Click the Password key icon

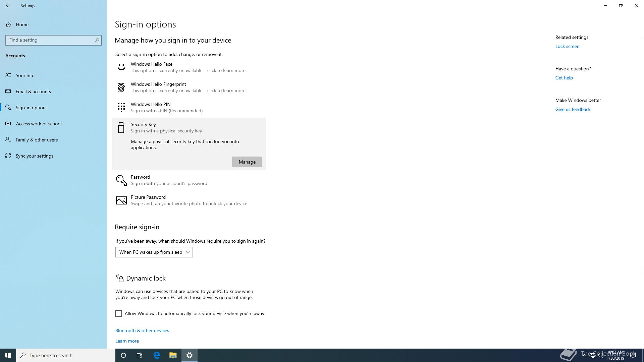[121, 180]
